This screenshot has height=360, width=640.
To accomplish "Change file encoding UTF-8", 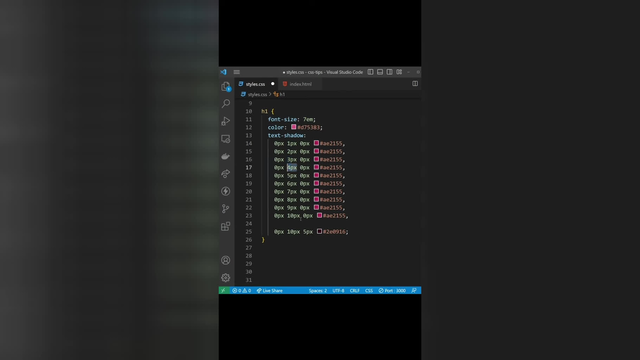I will pyautogui.click(x=338, y=291).
